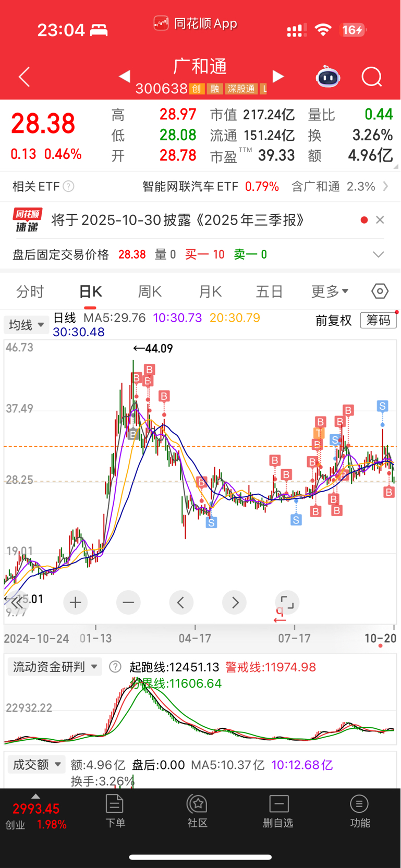This screenshot has width=401, height=868.
Task: Tap the 买一 10 quote
Action: tap(205, 254)
